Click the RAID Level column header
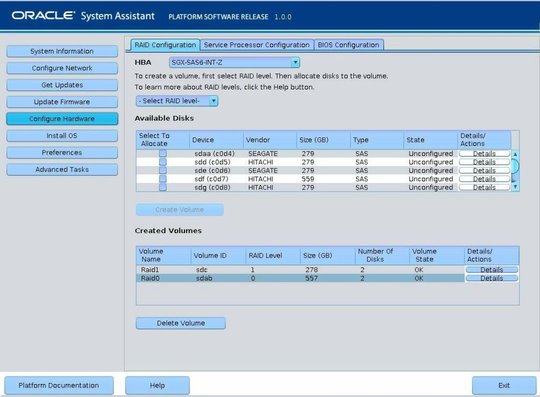This screenshot has height=397, width=540. pyautogui.click(x=273, y=255)
